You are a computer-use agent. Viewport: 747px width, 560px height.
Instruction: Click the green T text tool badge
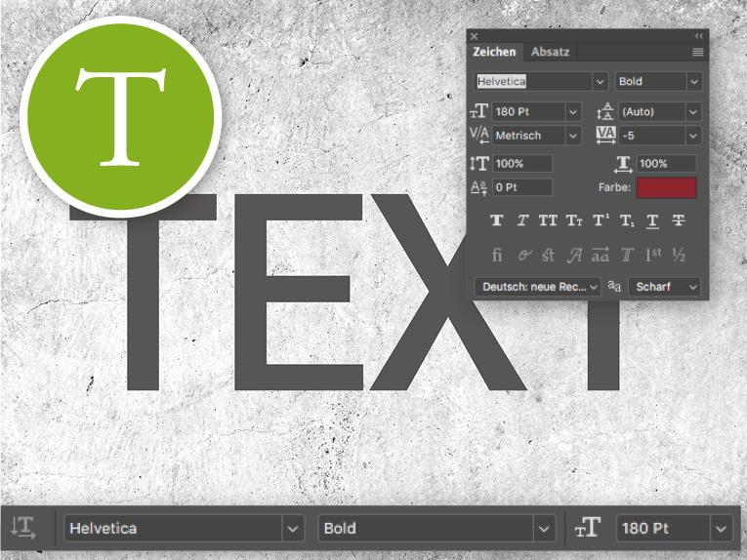click(120, 117)
